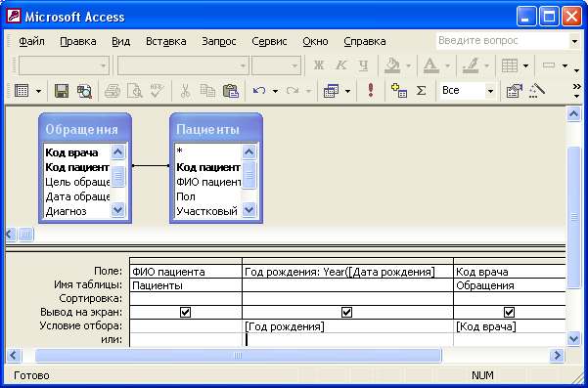
Task: Open the Gridlines dropdown arrow
Action: click(x=525, y=65)
